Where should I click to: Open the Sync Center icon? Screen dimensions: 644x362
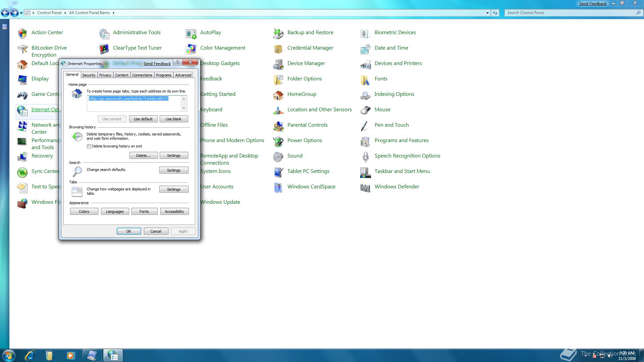(22, 172)
